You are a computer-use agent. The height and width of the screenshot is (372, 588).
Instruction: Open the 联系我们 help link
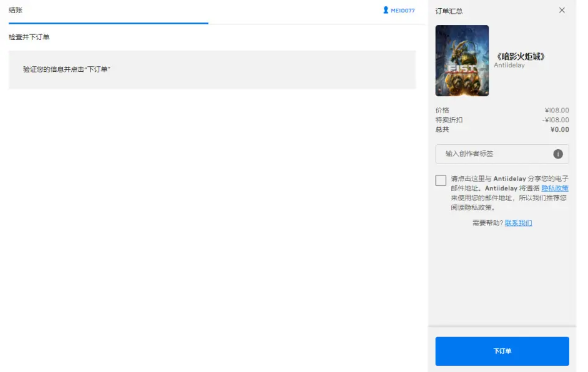518,223
